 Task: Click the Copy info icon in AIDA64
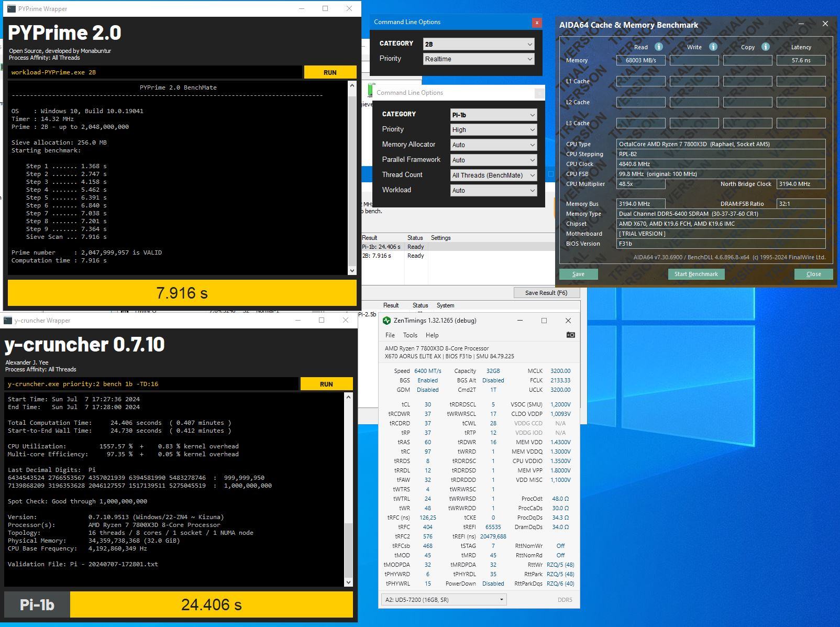point(765,47)
